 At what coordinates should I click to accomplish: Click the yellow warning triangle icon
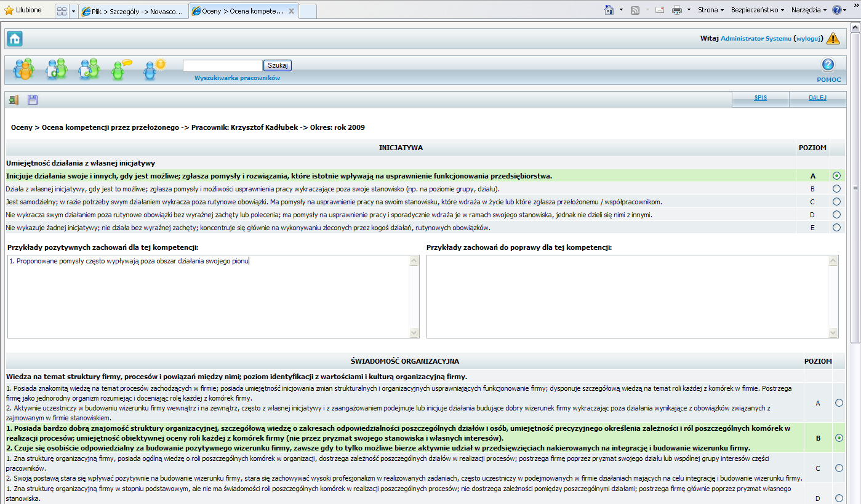coord(833,38)
